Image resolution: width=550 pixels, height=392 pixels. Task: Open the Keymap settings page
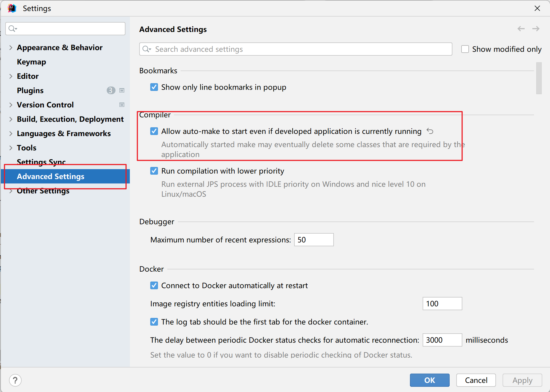31,62
